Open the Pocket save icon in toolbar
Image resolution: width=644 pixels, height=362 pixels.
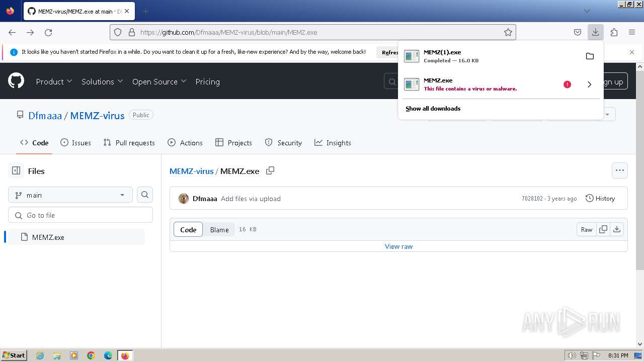578,32
